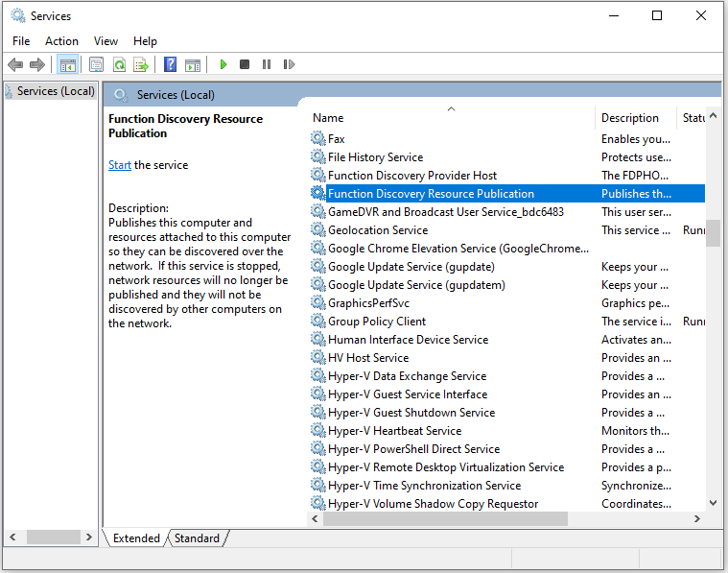This screenshot has width=728, height=573.
Task: Click the Services title bar app icon
Action: pyautogui.click(x=18, y=15)
